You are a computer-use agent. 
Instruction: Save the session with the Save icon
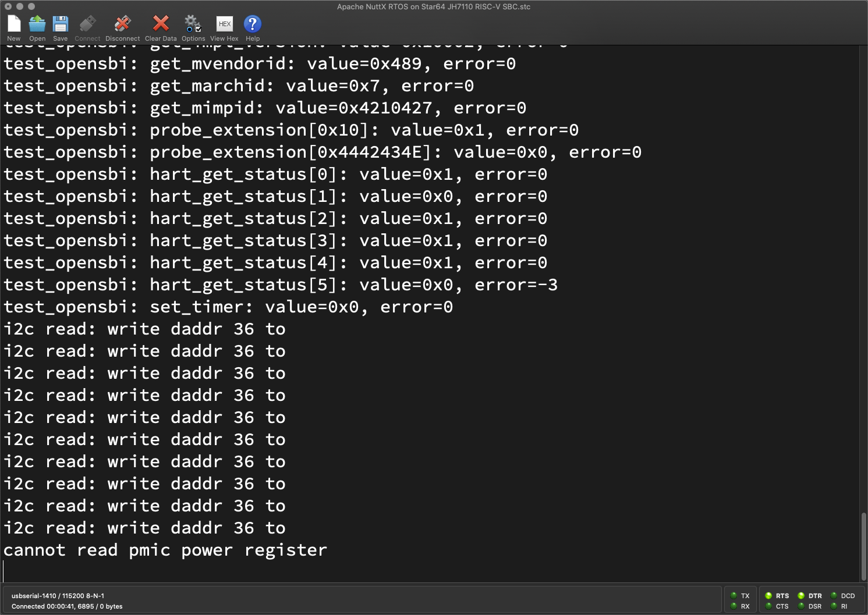pos(61,24)
